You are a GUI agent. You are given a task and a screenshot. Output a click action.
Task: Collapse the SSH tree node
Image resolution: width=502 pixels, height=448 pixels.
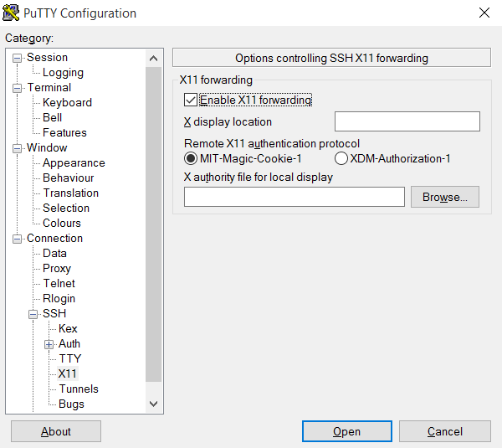click(33, 314)
